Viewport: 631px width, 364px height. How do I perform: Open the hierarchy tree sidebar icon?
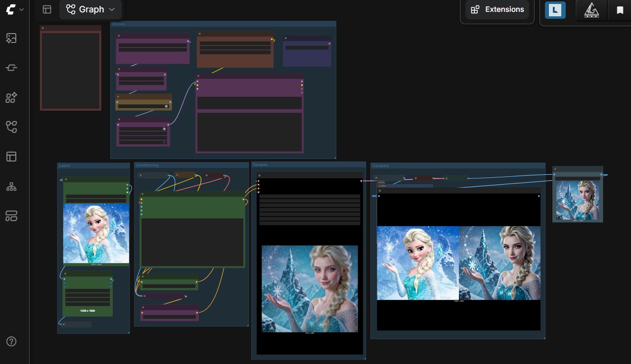[11, 186]
